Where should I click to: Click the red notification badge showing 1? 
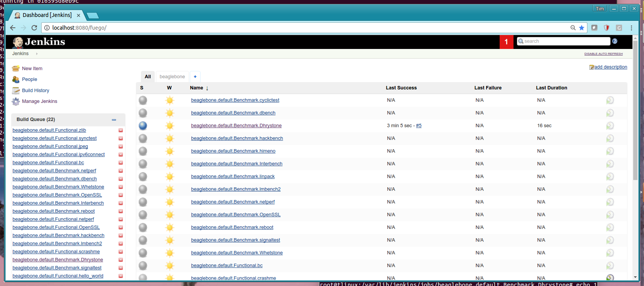click(506, 42)
